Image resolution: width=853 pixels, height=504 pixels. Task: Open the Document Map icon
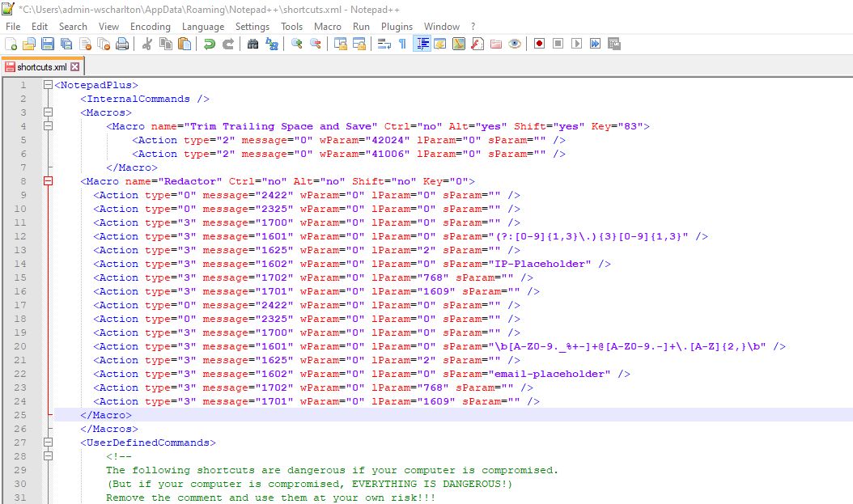(x=459, y=44)
